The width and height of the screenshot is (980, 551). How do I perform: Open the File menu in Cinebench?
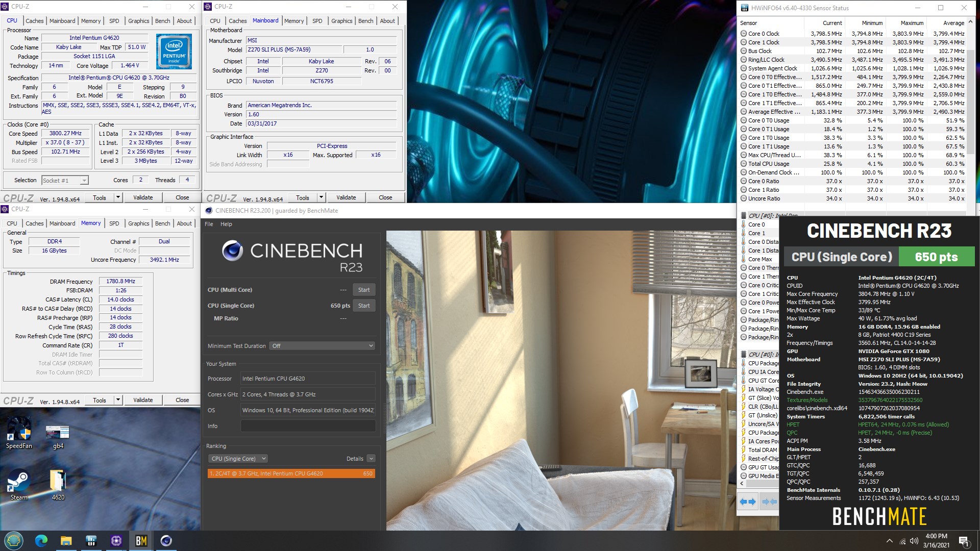209,224
